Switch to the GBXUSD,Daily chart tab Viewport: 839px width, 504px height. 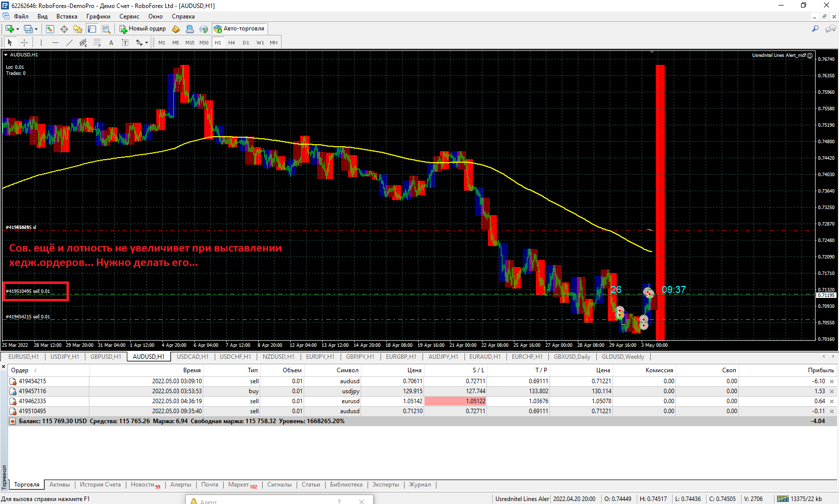pos(572,357)
